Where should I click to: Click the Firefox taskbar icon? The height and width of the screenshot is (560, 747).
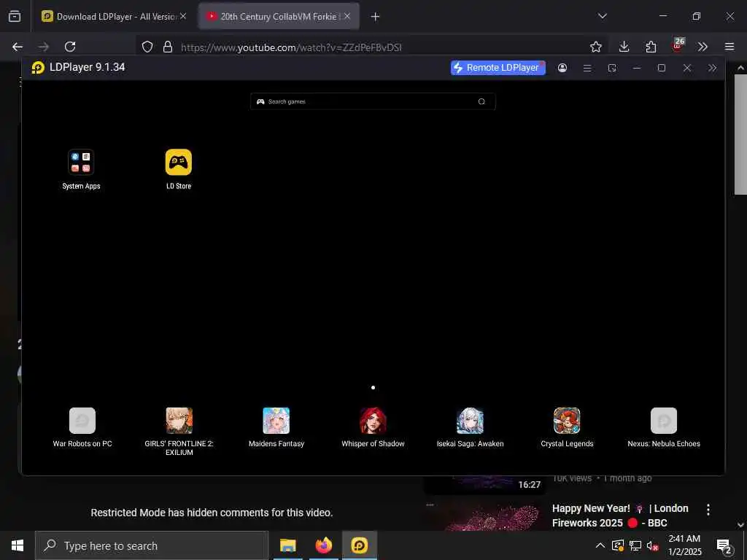(323, 545)
